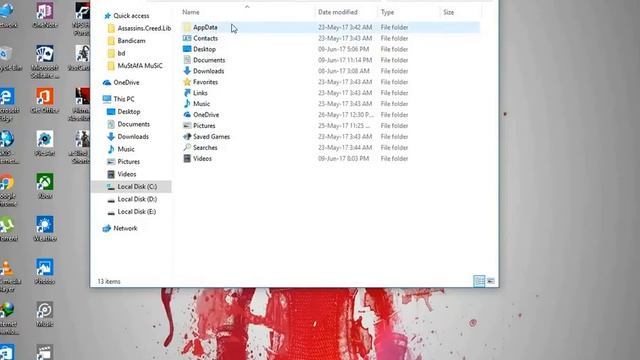Screen dimensions: 640x360
Task: Open Xbox app on desktop
Action: pyautogui.click(x=44, y=186)
